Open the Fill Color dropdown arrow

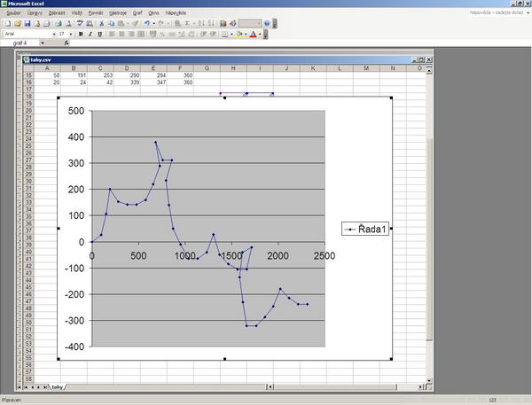click(x=246, y=34)
